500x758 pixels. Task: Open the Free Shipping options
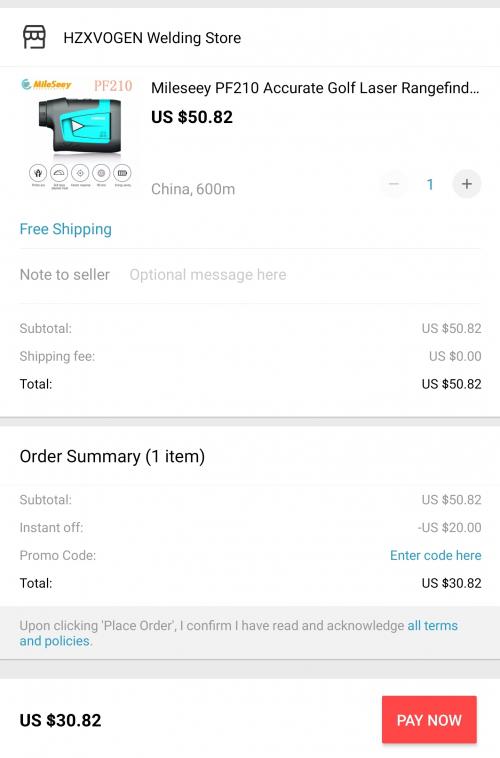pos(66,229)
